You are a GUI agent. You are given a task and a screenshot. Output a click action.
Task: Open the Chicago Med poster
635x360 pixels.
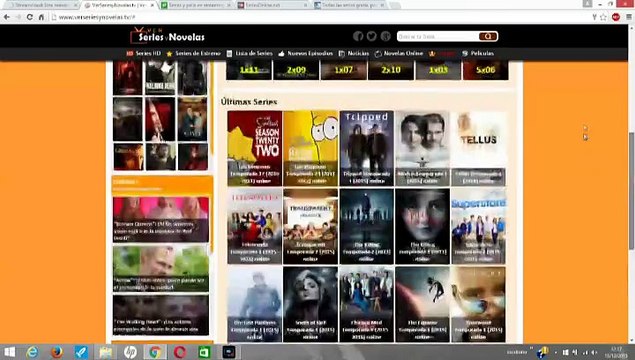tap(367, 304)
